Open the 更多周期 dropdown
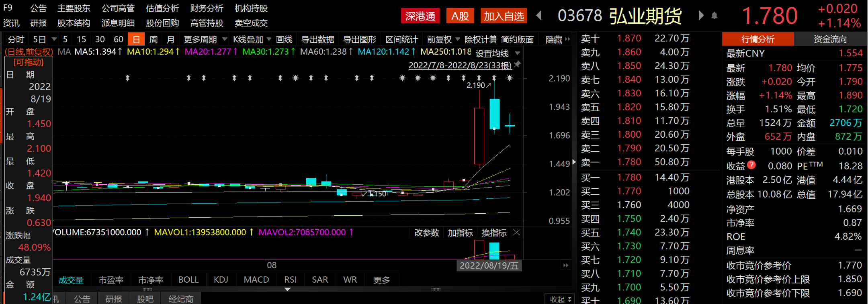The width and height of the screenshot is (868, 304). [x=205, y=39]
